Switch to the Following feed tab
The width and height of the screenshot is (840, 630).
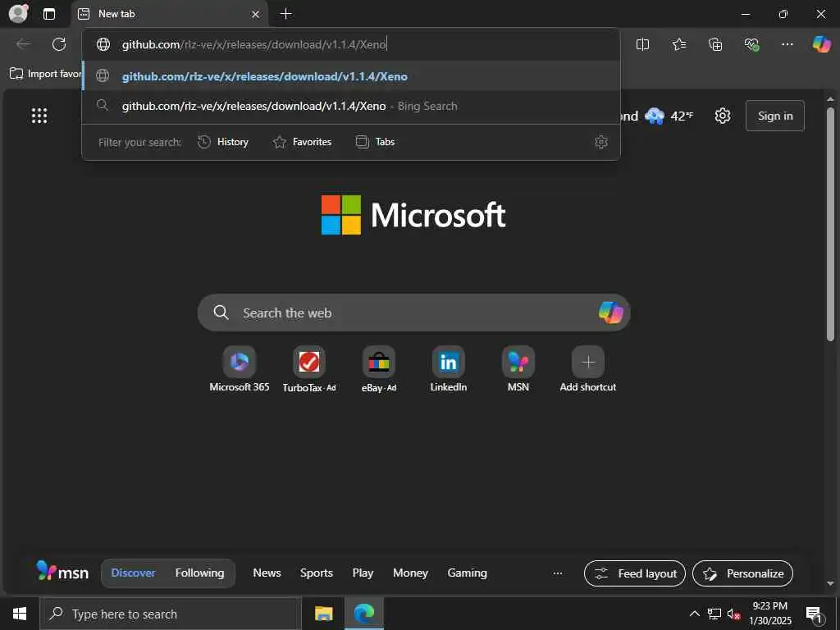[x=199, y=573]
